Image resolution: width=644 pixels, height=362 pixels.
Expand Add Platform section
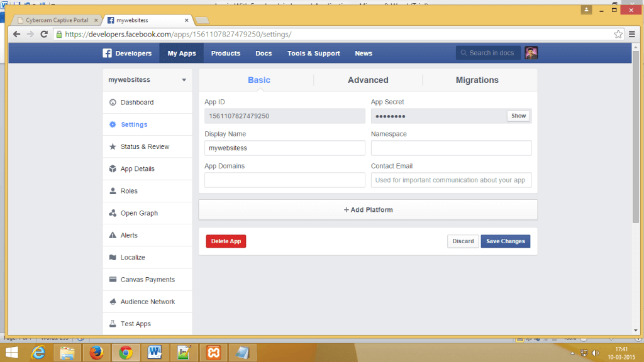368,210
